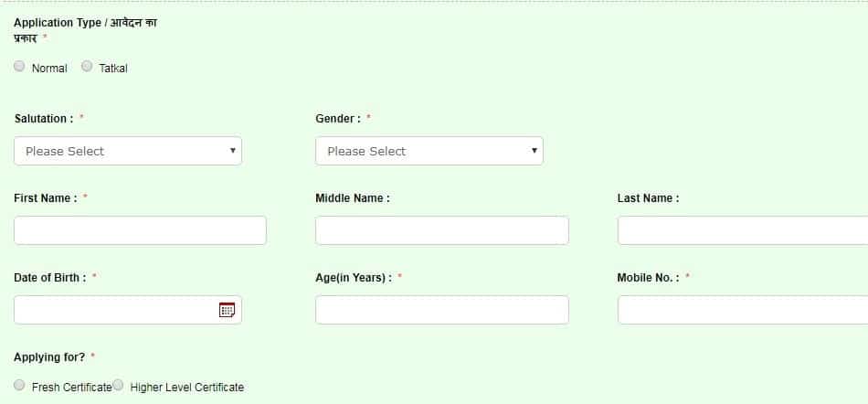The height and width of the screenshot is (404, 868).
Task: Click the Gender dropdown arrow
Action: coord(535,151)
